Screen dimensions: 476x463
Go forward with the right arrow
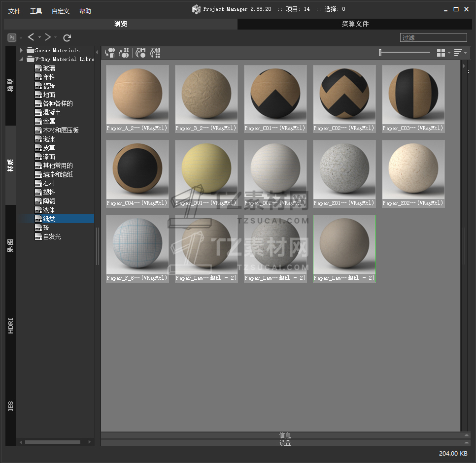(48, 37)
